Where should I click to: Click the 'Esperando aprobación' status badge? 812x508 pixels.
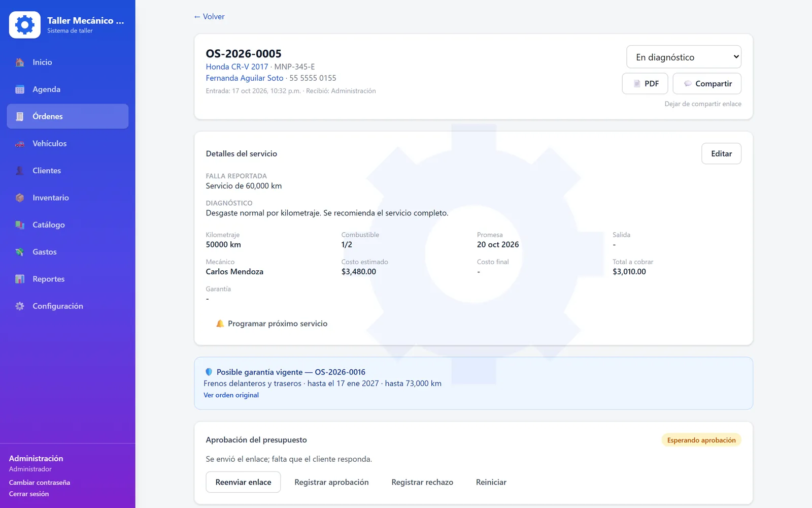[x=701, y=440]
